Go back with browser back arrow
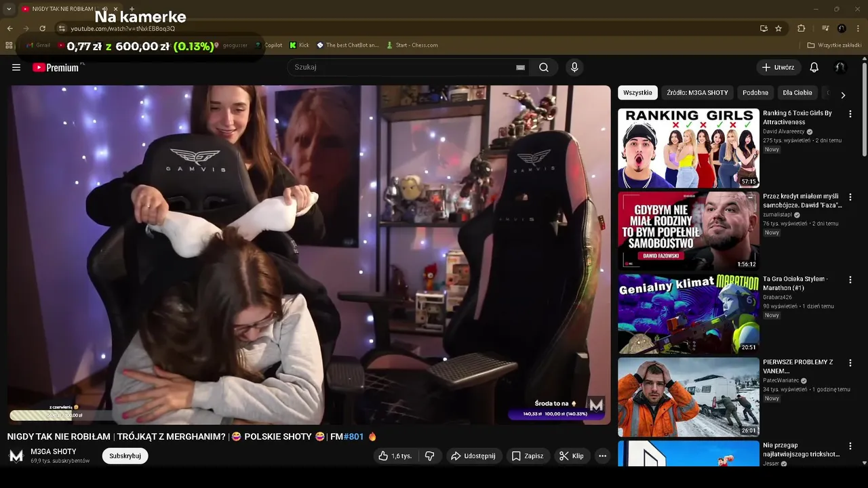 (9, 28)
